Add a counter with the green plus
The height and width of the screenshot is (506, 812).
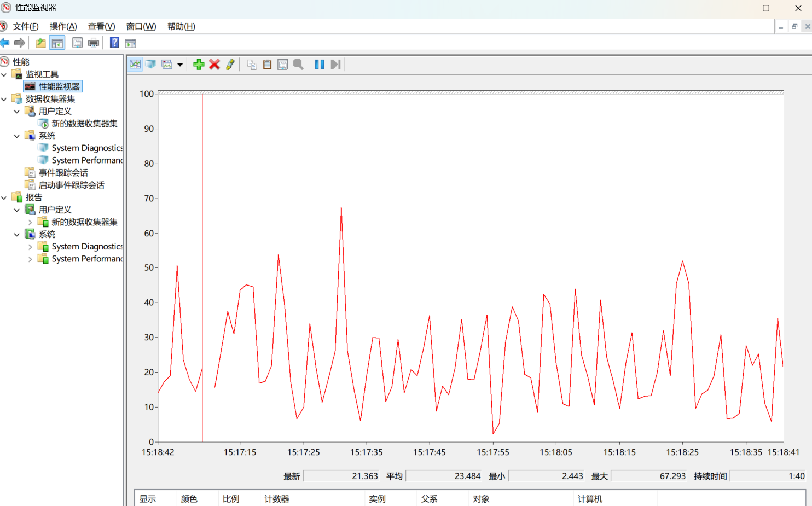click(199, 65)
